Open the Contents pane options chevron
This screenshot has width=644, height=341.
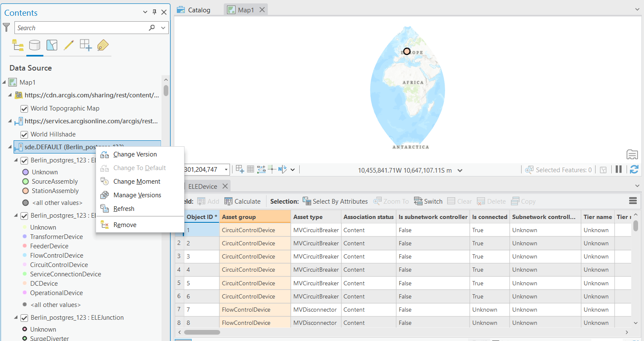(x=145, y=12)
